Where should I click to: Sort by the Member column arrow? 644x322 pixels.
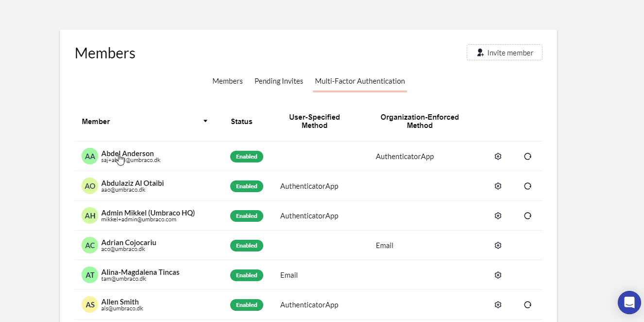click(x=205, y=121)
